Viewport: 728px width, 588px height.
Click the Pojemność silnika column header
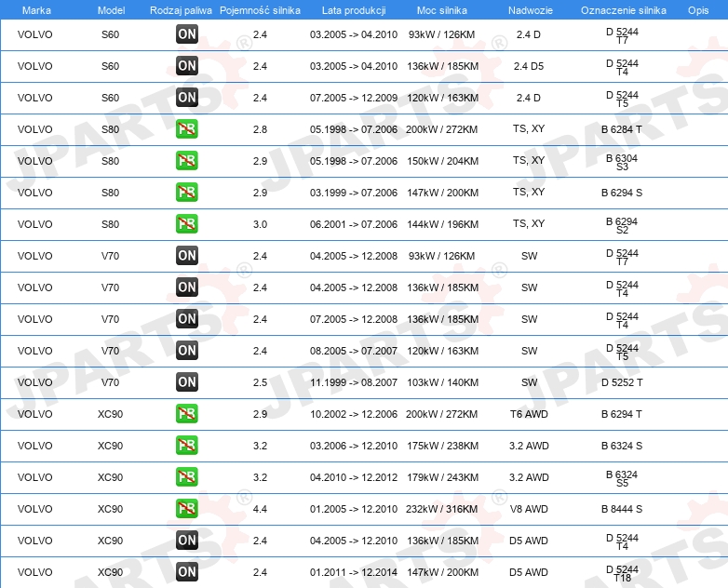pos(260,10)
